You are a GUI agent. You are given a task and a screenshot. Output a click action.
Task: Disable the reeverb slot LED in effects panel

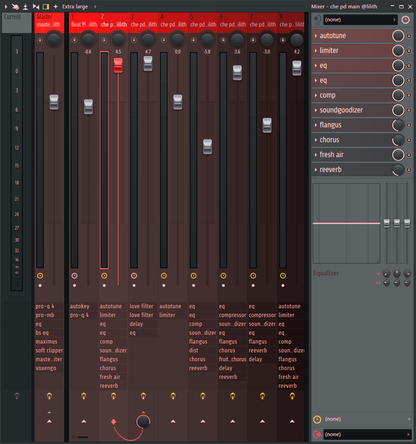click(409, 170)
